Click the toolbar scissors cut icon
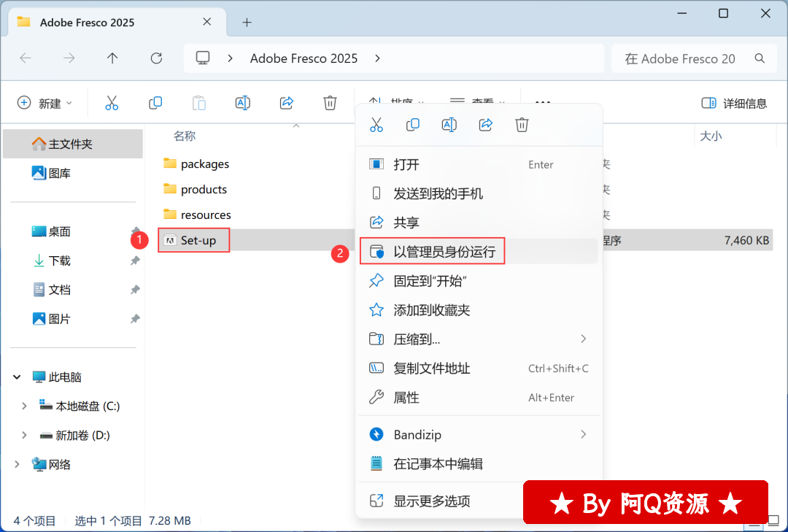The width and height of the screenshot is (788, 532). [112, 103]
